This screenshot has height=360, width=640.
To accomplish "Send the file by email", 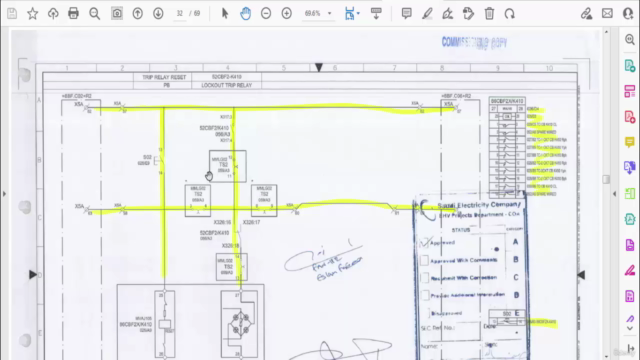I will (607, 13).
